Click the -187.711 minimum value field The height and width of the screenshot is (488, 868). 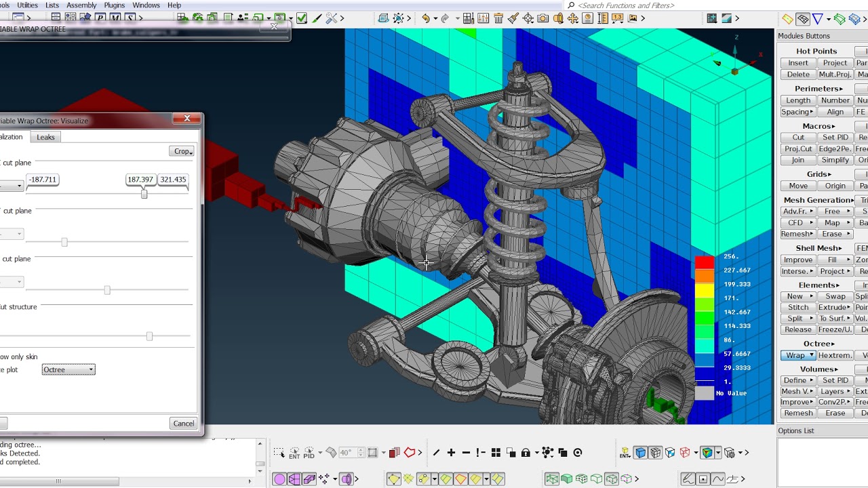(x=43, y=180)
